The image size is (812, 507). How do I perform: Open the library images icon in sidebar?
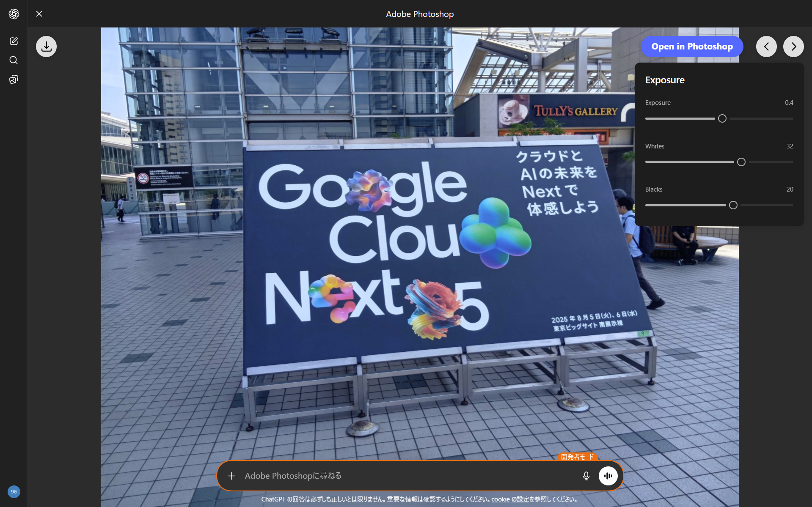tap(14, 79)
